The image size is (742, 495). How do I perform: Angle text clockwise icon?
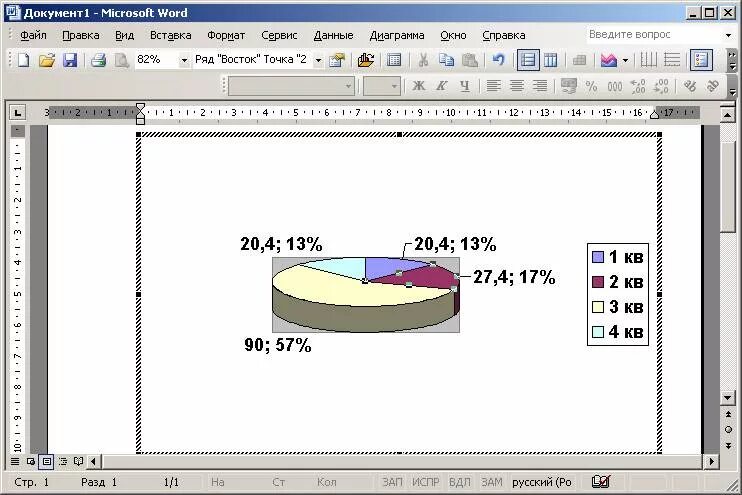coord(690,86)
